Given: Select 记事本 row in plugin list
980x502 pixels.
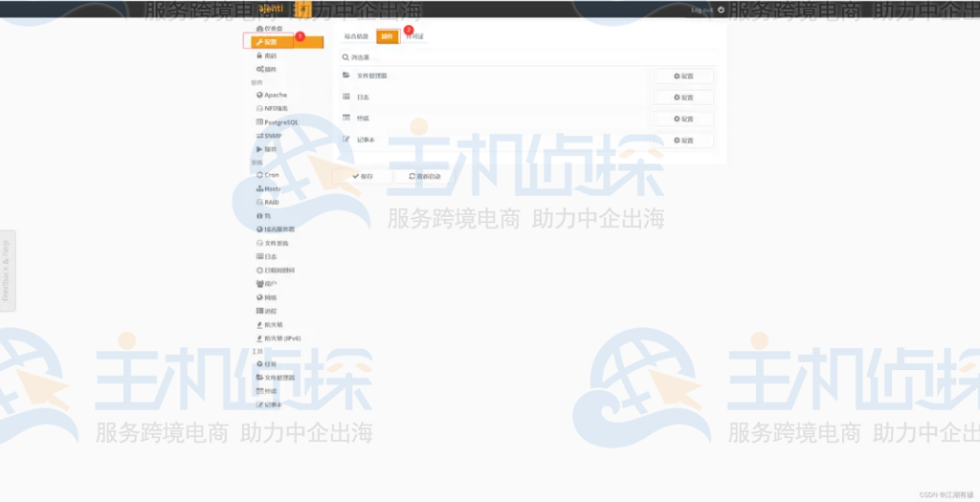Looking at the screenshot, I should [494, 140].
